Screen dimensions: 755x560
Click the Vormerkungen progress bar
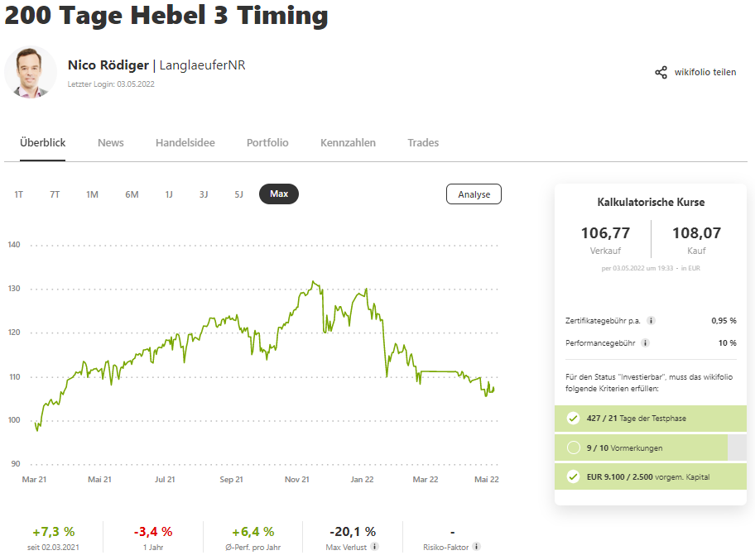point(651,448)
